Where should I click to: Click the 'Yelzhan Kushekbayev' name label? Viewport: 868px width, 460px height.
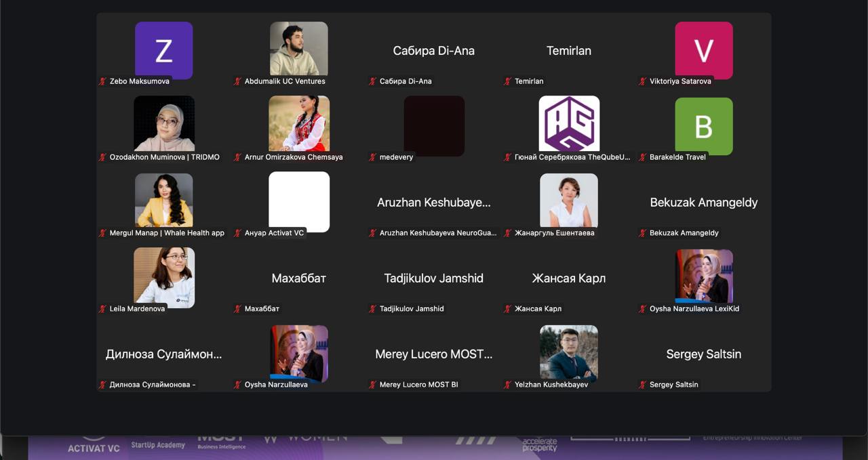click(x=551, y=385)
